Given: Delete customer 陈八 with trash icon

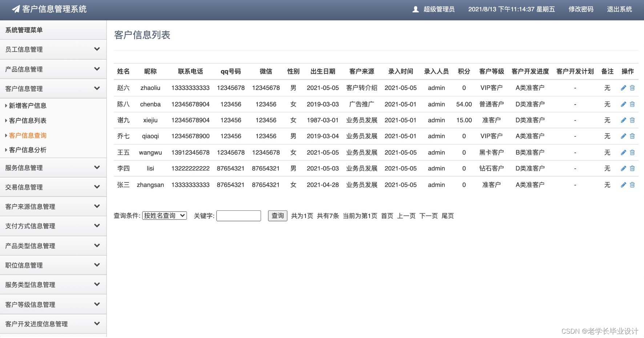Looking at the screenshot, I should 632,104.
